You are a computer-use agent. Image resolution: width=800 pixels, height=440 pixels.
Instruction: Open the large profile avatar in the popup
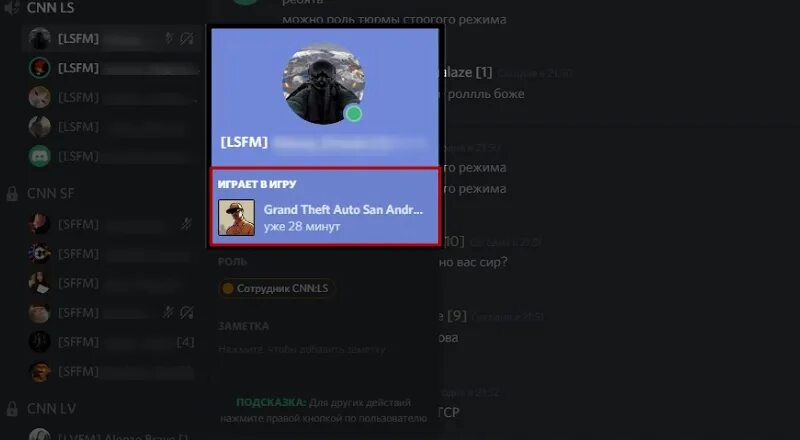pos(323,84)
